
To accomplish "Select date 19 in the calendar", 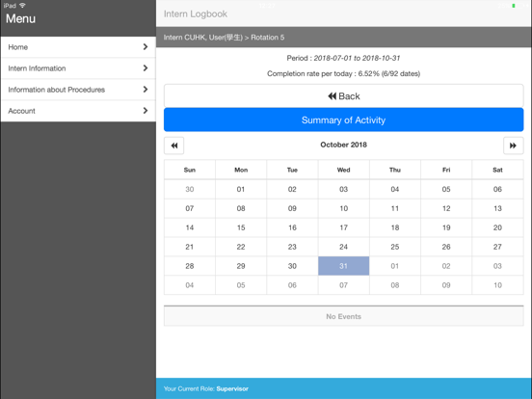I will (x=446, y=227).
